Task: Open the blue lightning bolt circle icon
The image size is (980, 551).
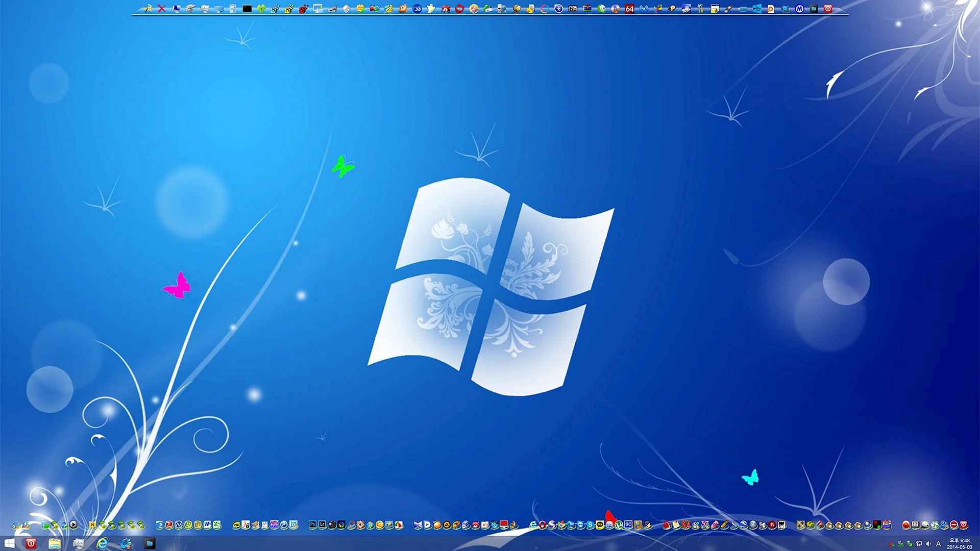Action: tap(559, 9)
